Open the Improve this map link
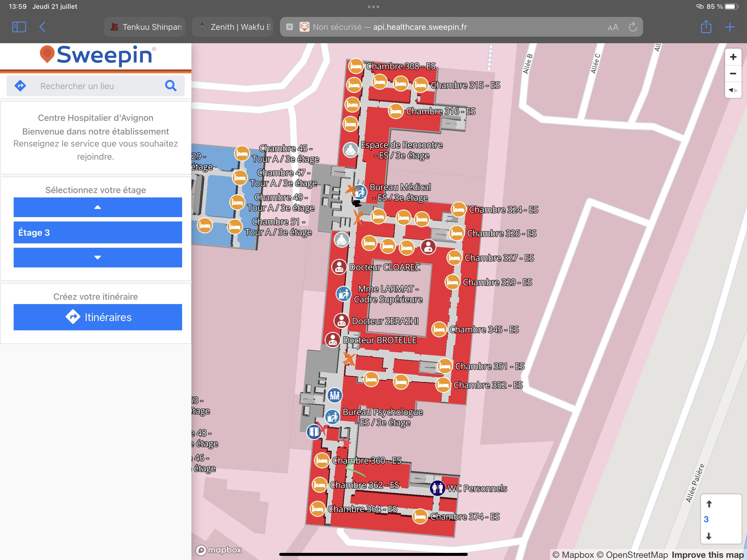The image size is (747, 560). tap(707, 555)
